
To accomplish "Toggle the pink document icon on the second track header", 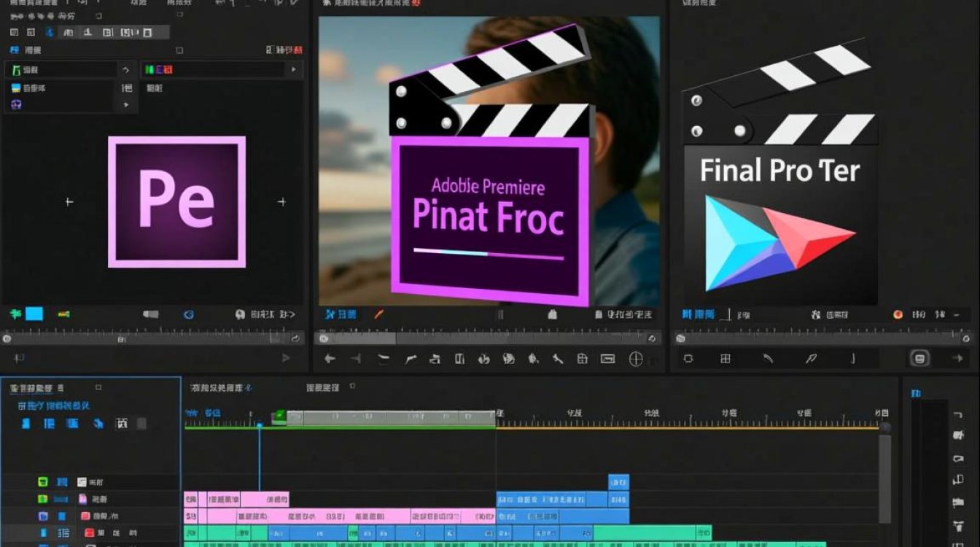I will tap(82, 500).
